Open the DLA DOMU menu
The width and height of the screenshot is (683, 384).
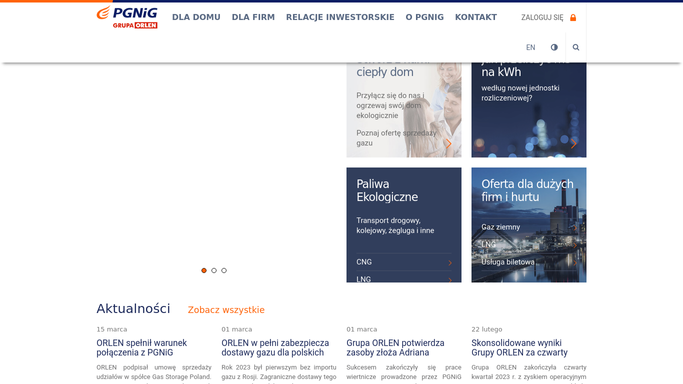coord(196,17)
